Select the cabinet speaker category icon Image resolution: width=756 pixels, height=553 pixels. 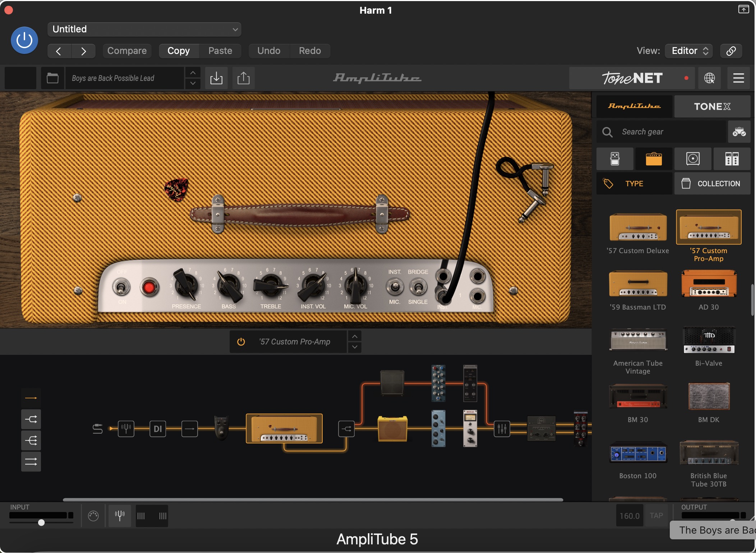693,159
